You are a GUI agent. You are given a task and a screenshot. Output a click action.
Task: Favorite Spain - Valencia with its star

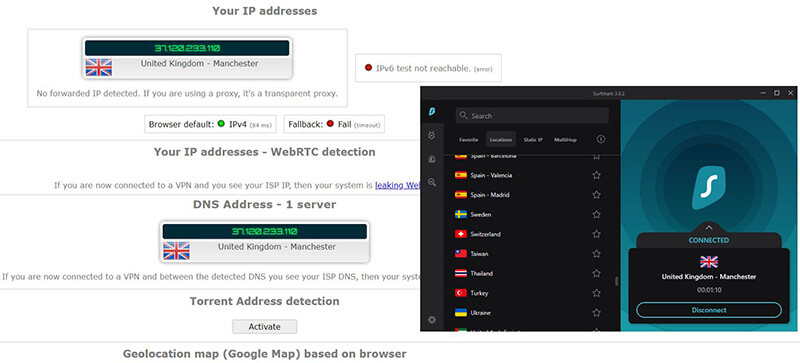596,175
